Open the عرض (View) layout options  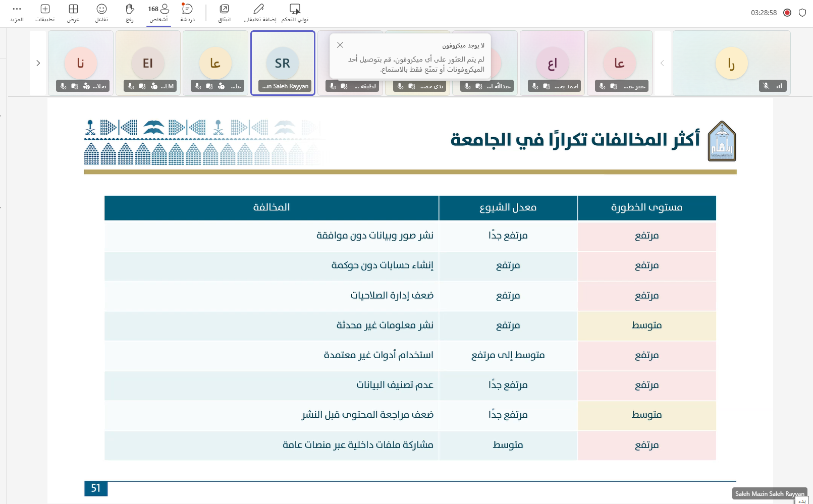[73, 13]
